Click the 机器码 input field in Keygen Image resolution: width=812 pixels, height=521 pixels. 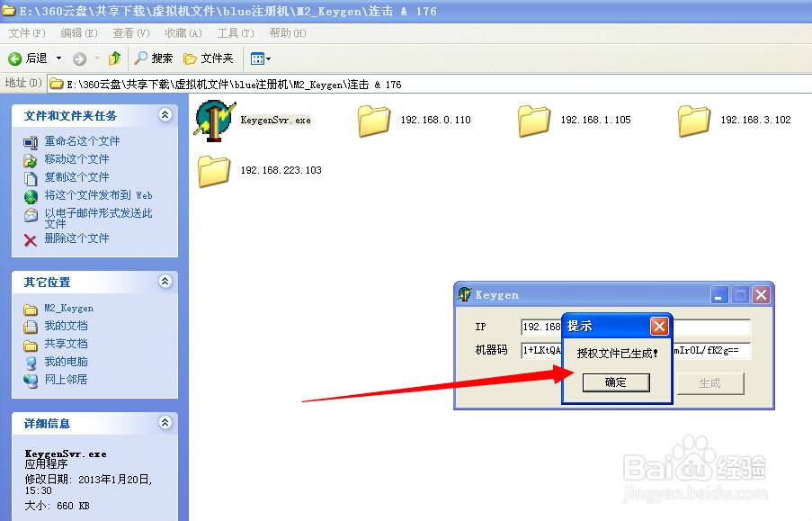636,350
